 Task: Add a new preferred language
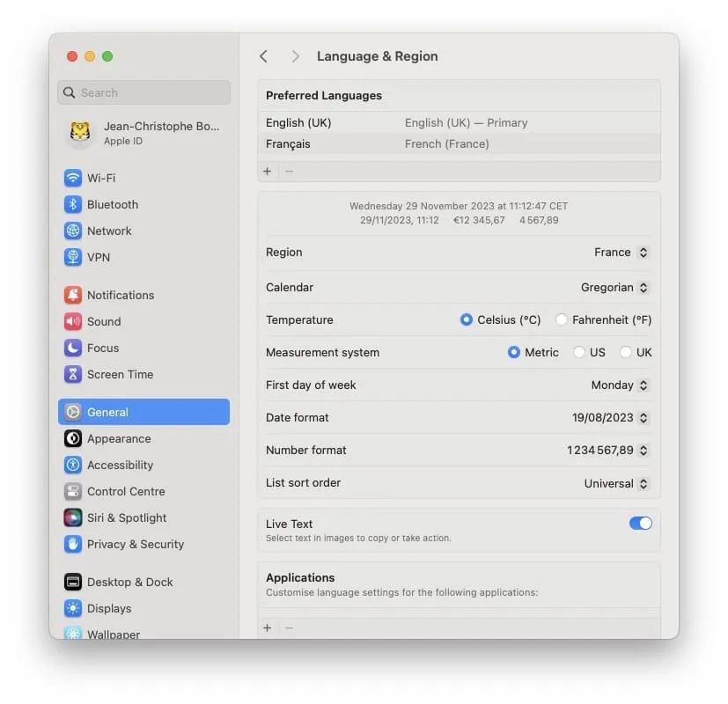[x=267, y=171]
